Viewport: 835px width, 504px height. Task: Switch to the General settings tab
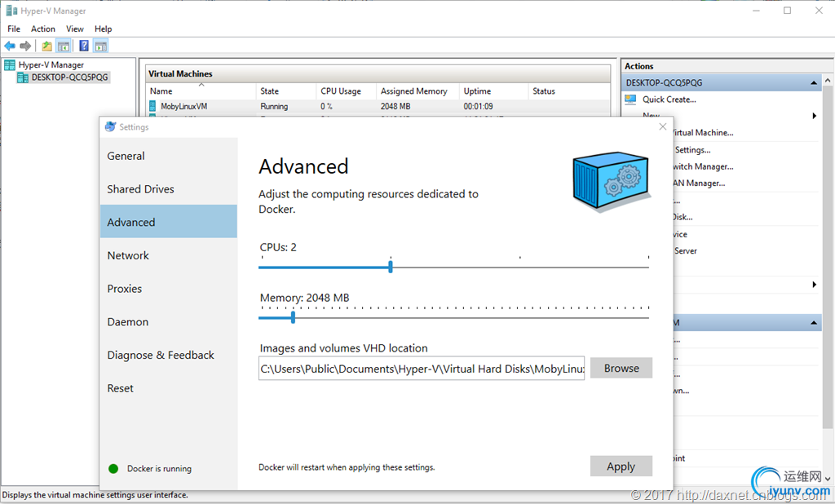point(168,156)
